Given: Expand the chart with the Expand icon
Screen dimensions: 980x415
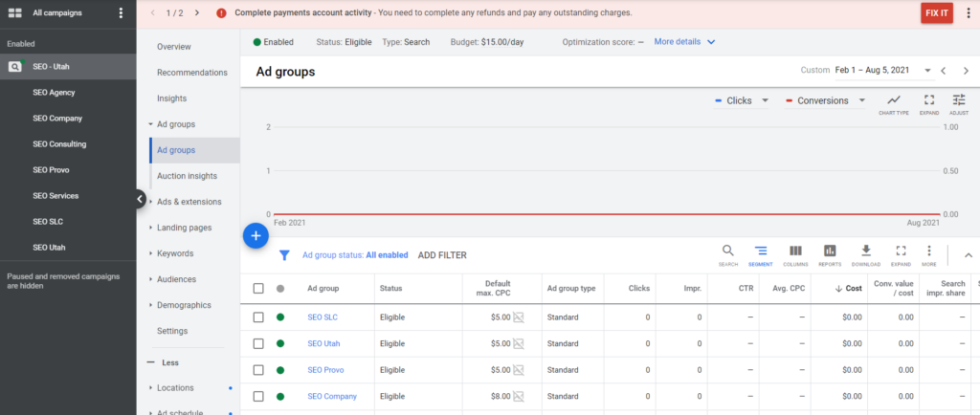Looking at the screenshot, I should pyautogui.click(x=928, y=104).
